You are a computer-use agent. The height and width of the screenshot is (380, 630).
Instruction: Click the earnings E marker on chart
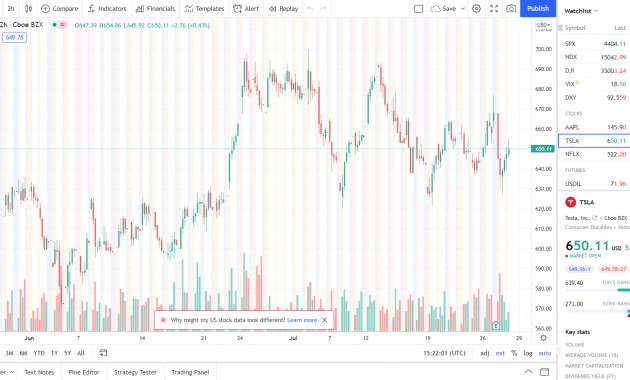click(496, 325)
